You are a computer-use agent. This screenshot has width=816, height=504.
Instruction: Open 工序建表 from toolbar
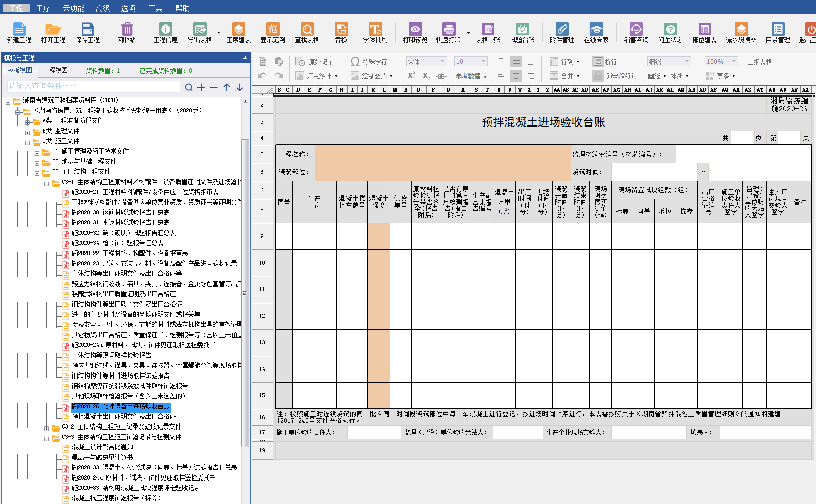pos(238,33)
